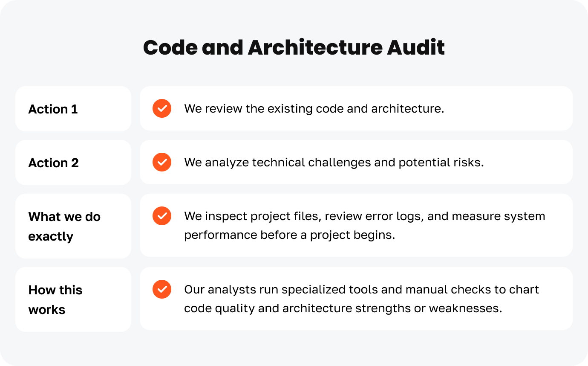Viewport: 588px width, 366px height.
Task: Click the checkmark next to 'We inspect project files'
Action: click(x=162, y=216)
